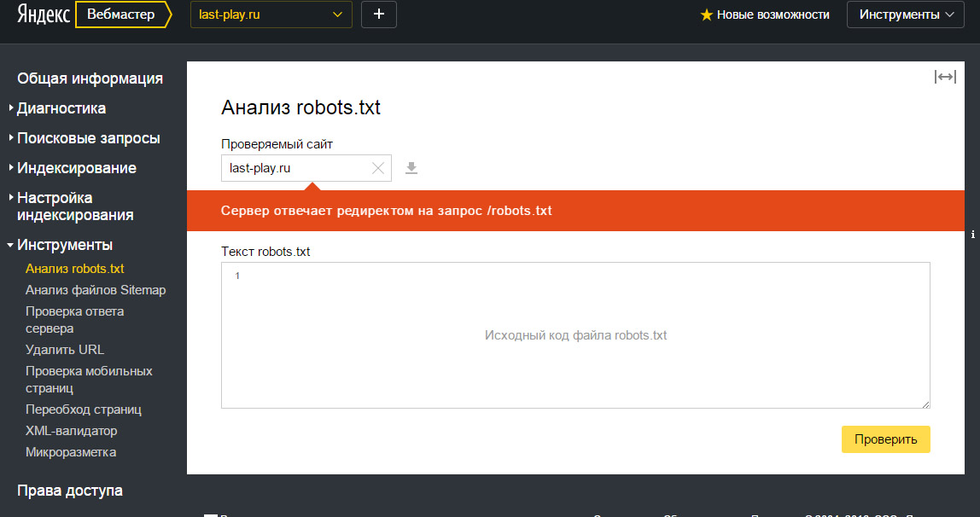This screenshot has height=517, width=980.
Task: Clear the site field with X icon
Action: pyautogui.click(x=378, y=168)
